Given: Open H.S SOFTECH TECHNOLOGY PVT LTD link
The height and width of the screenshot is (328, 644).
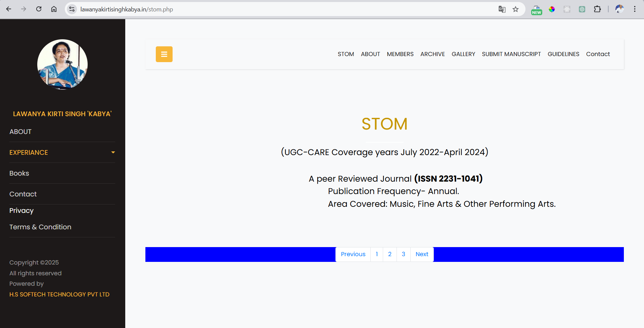Looking at the screenshot, I should (59, 294).
